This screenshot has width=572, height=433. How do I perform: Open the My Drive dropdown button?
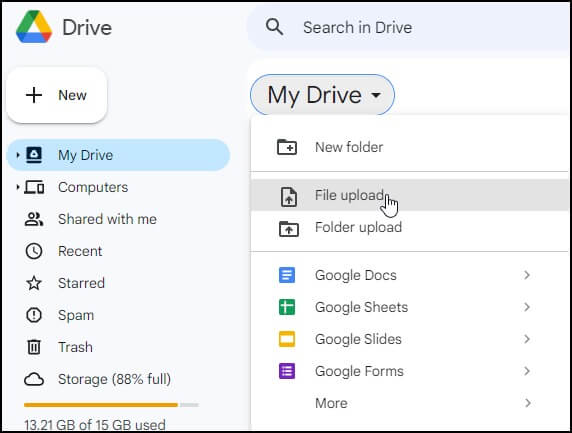click(322, 95)
